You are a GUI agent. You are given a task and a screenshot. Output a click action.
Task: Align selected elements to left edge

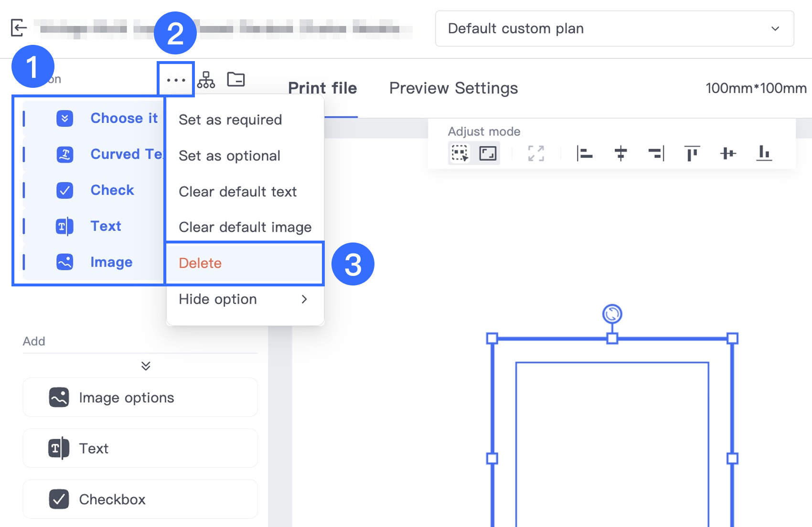click(584, 153)
